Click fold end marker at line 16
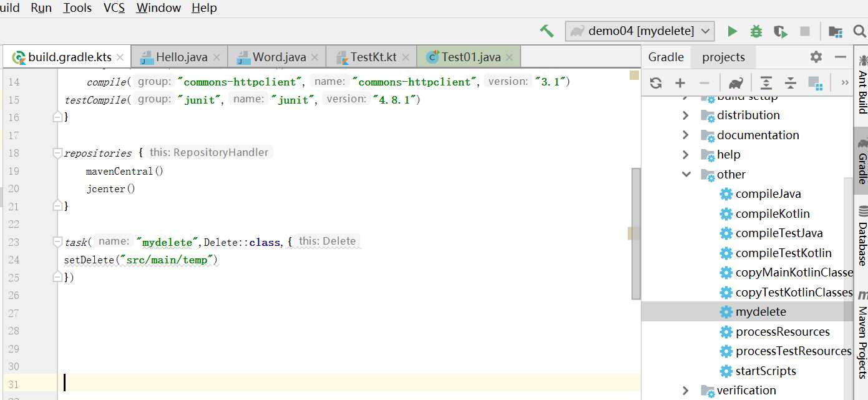Viewport: 868px width, 400px height. 57,117
